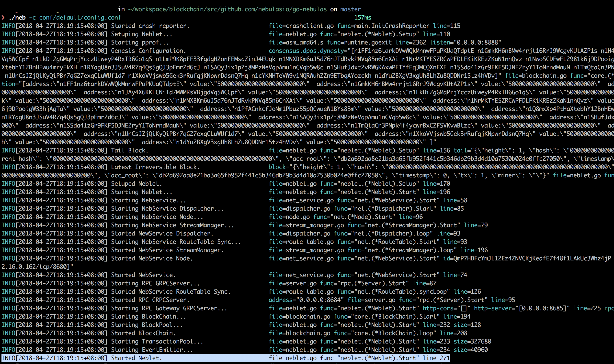Click the workspace path in the prompt
This screenshot has width=614, height=364.
coord(227,9)
